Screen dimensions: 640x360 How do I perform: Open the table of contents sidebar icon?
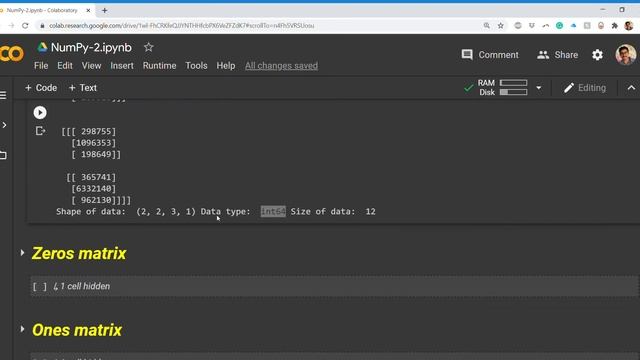(x=3, y=95)
